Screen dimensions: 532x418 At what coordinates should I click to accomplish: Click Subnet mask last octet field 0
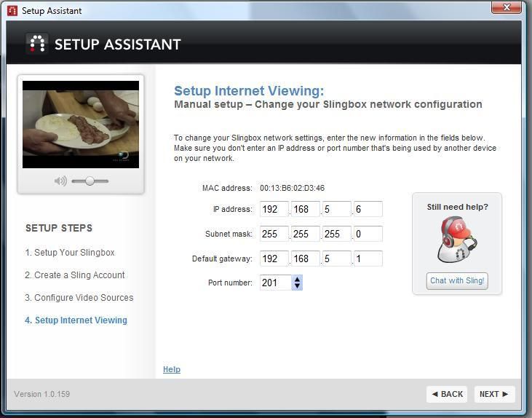click(x=368, y=234)
